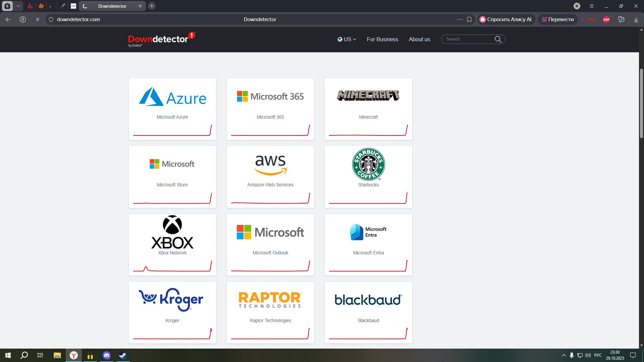The width and height of the screenshot is (644, 362).
Task: Open the About us page
Action: (x=419, y=39)
